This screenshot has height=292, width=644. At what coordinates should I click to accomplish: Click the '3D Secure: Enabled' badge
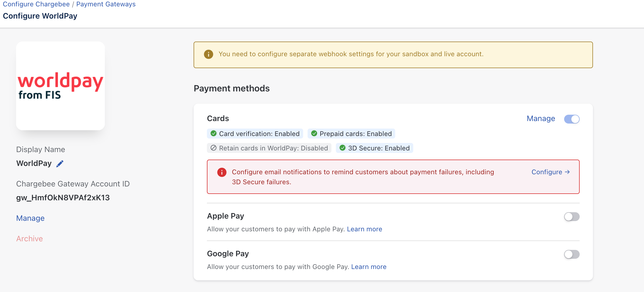pyautogui.click(x=374, y=148)
